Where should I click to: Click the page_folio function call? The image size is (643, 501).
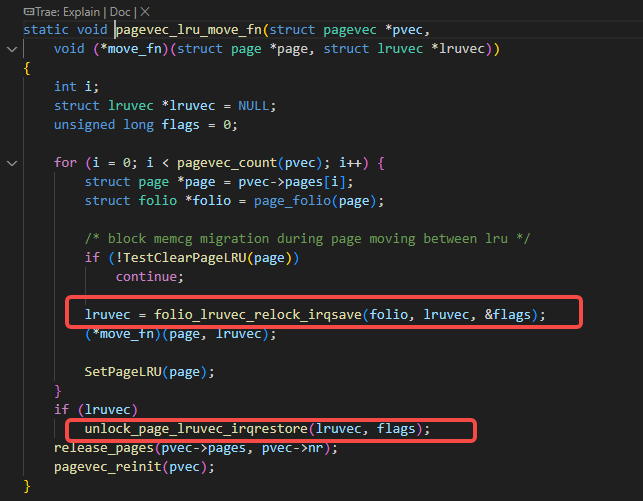click(292, 201)
